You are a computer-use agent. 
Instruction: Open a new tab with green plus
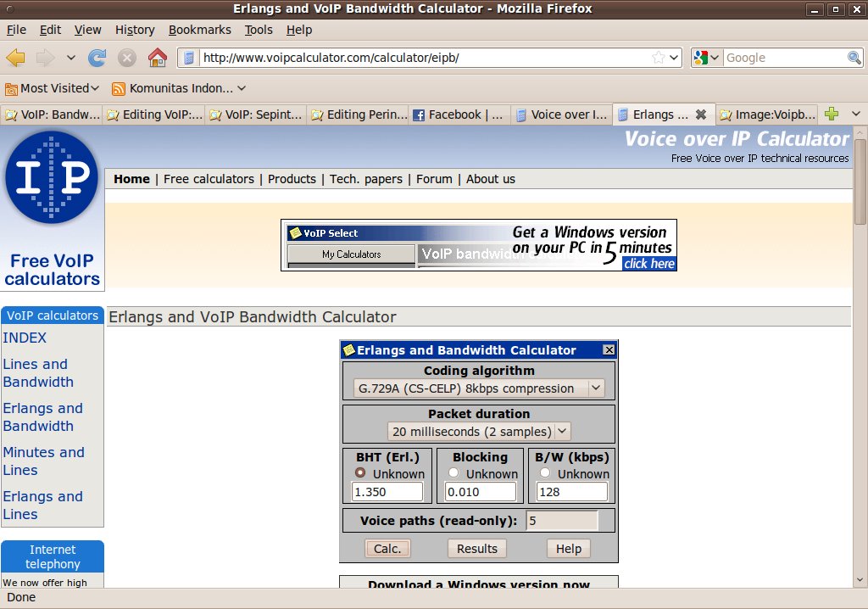(x=831, y=115)
